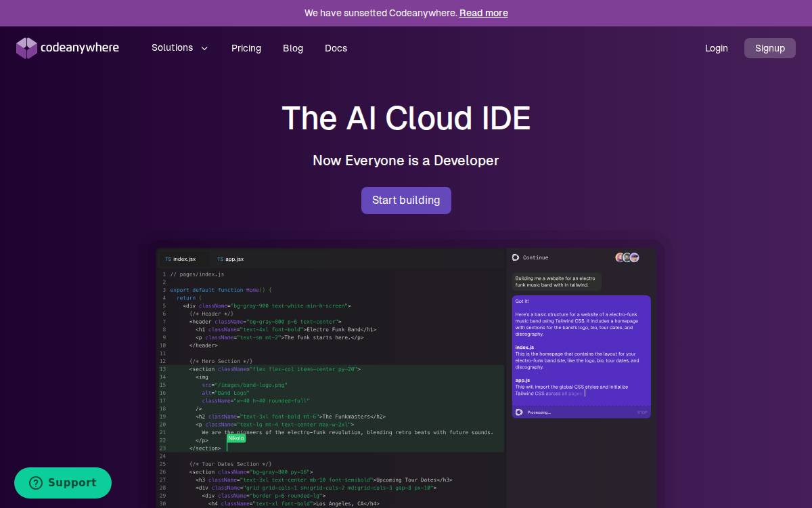
Task: Open the Docs link
Action: [336, 48]
